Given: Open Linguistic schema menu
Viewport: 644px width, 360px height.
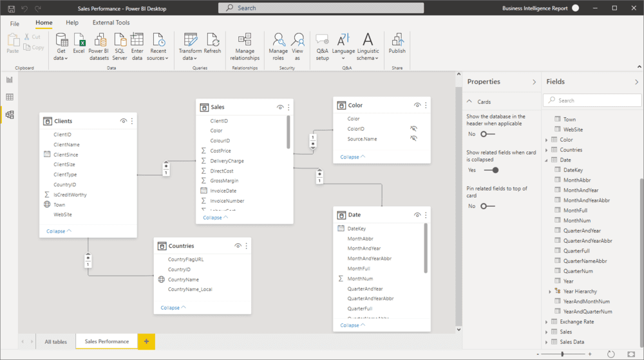Looking at the screenshot, I should [x=368, y=47].
